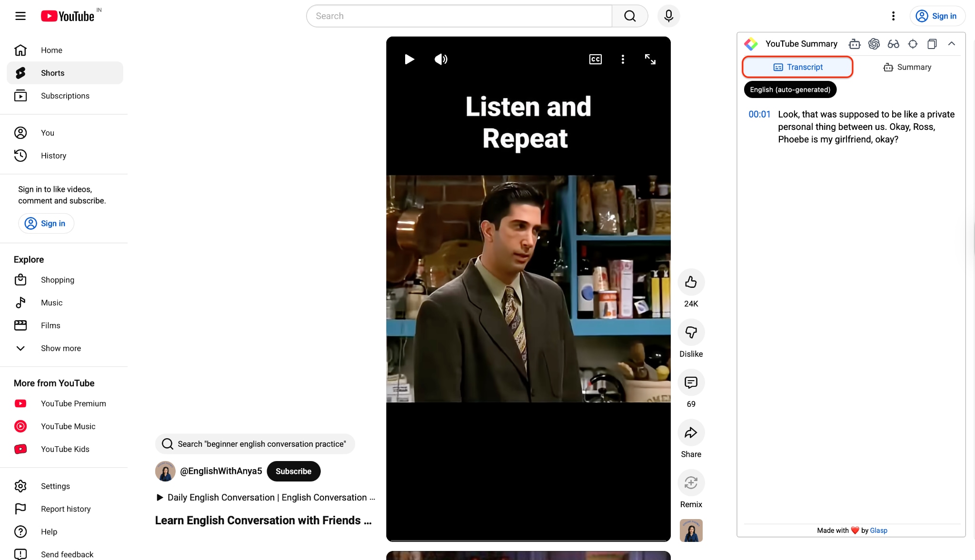Toggle closed captions on the video
Screen dimensions: 975x560
595,59
